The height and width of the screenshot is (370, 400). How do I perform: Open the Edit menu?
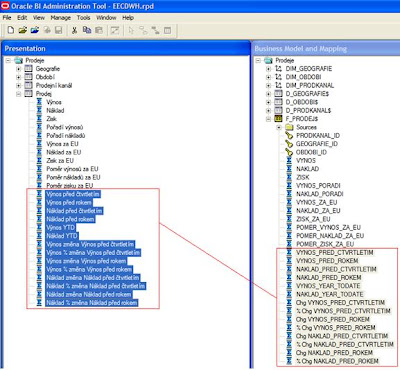[22, 17]
